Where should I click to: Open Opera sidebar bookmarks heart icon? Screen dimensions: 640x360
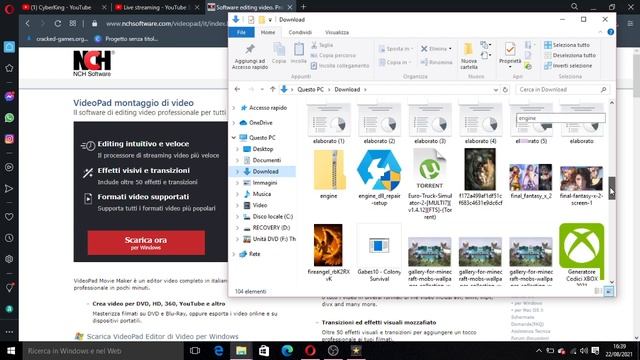[x=9, y=217]
